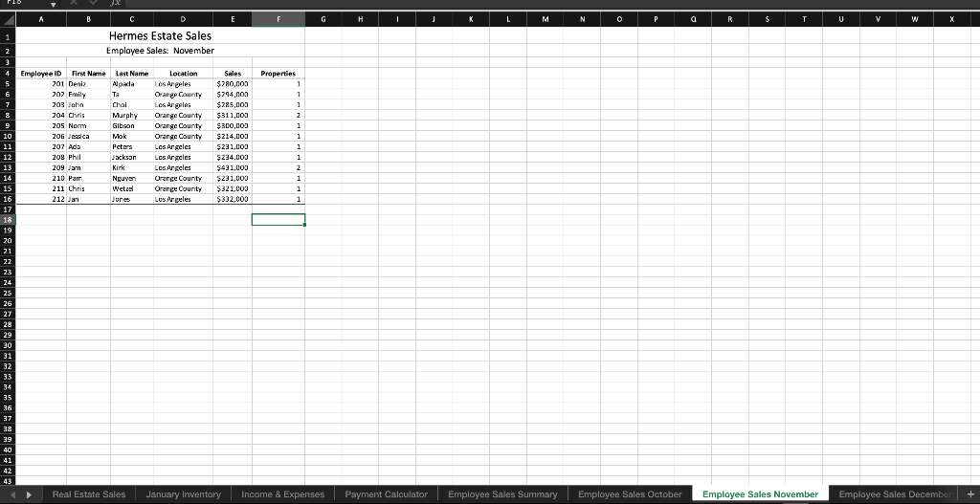Open the January Inventory sheet tab
The height and width of the screenshot is (504, 980).
(183, 494)
